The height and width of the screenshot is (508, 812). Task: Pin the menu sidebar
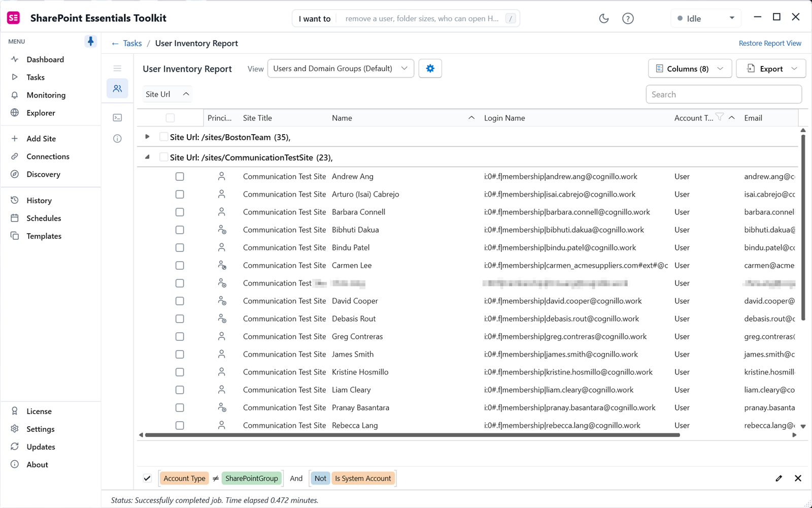(90, 41)
